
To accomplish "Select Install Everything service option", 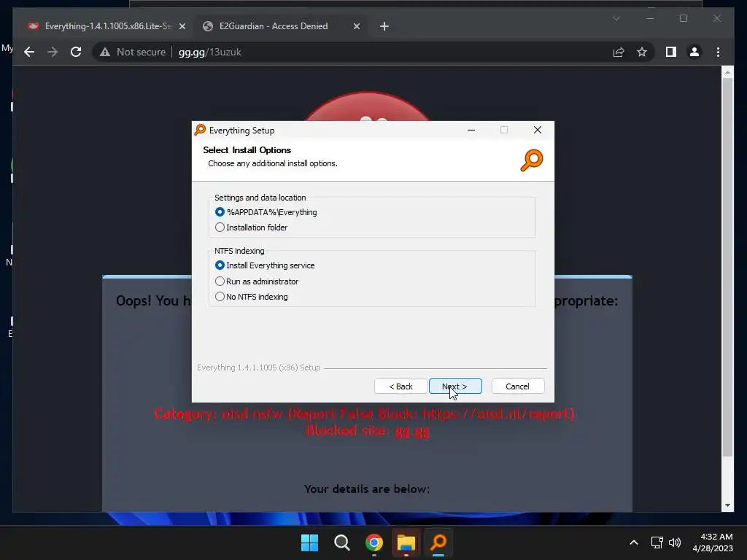I will (265, 265).
